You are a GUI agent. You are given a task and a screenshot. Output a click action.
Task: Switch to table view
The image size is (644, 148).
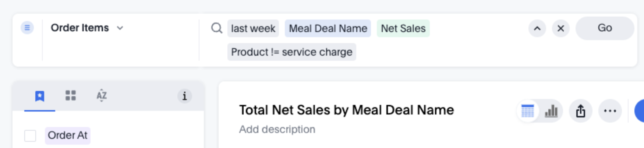tap(528, 111)
